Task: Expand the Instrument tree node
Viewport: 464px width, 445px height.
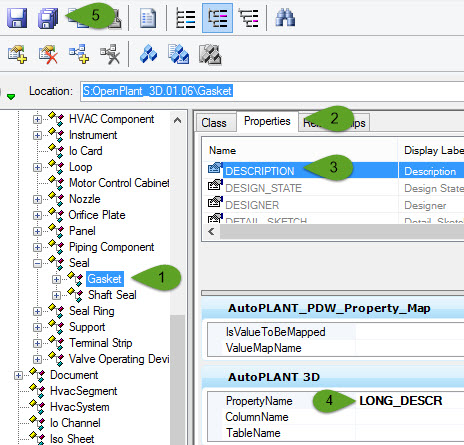Action: pyautogui.click(x=37, y=135)
